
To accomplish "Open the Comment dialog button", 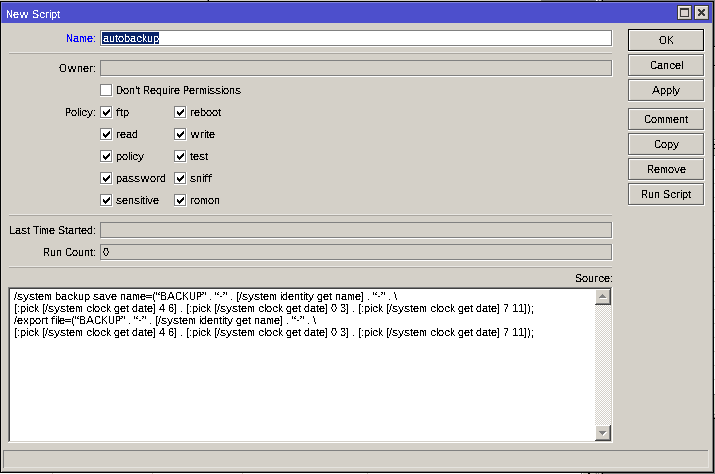I will click(x=665, y=119).
